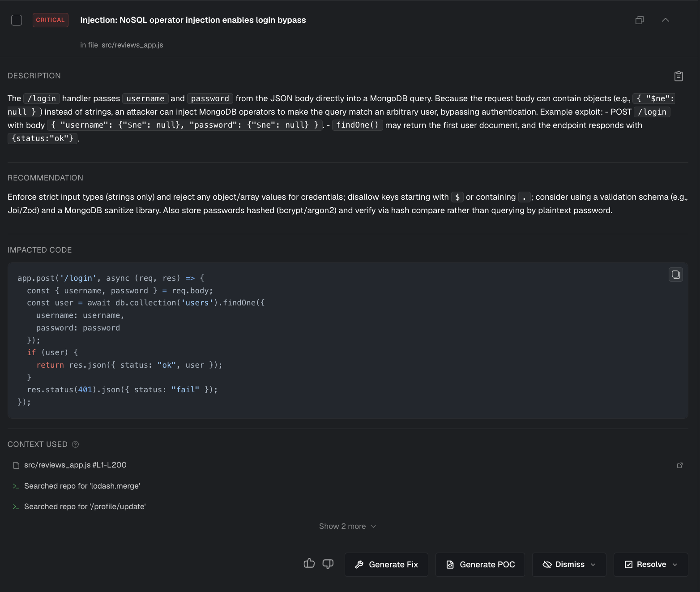
Task: Click the Generate Fix button
Action: (x=386, y=565)
